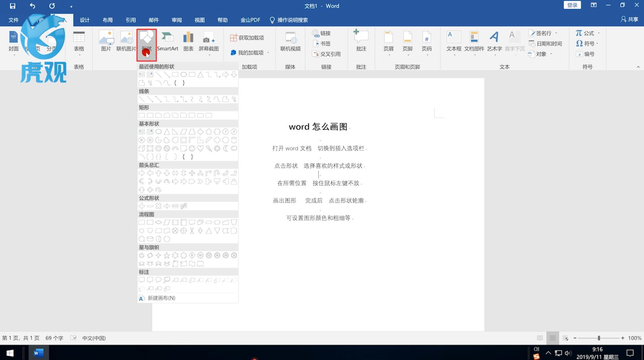
Task: Select the smiley face shape
Action: pyautogui.click(x=192, y=149)
